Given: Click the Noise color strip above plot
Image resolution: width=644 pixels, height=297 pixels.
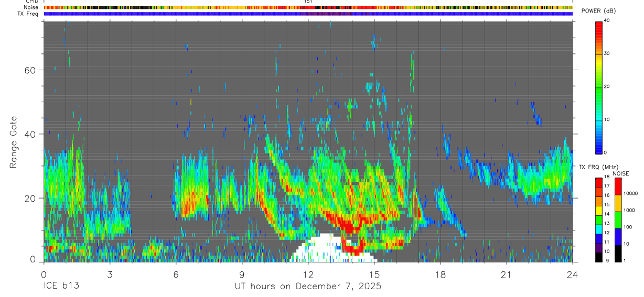Looking at the screenshot, I should (308, 7).
